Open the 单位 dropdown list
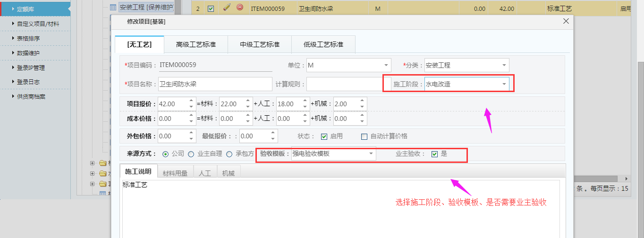Image resolution: width=644 pixels, height=238 pixels. (386, 65)
